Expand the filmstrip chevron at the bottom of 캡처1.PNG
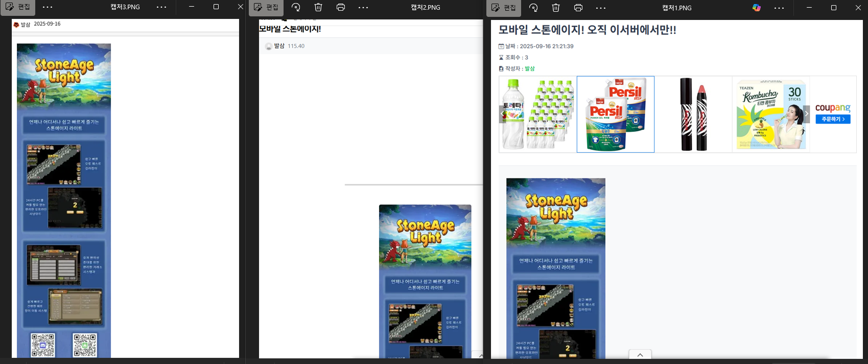Image resolution: width=868 pixels, height=364 pixels. [640, 354]
